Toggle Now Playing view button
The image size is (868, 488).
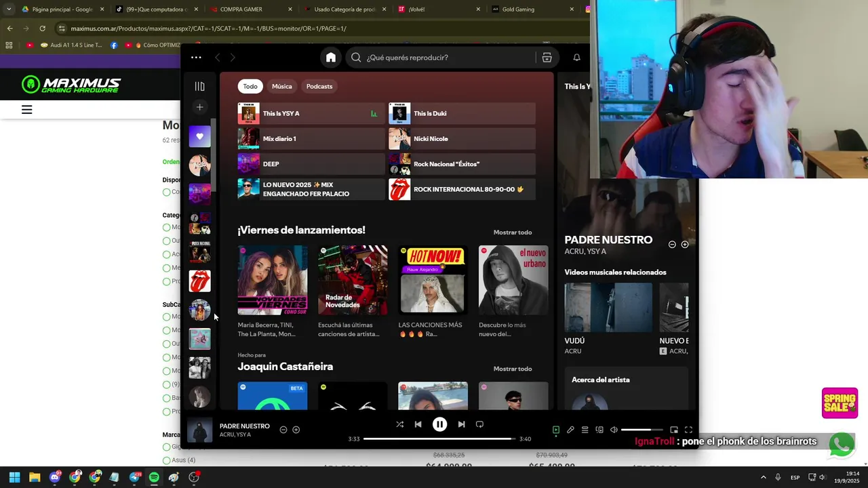(555, 430)
